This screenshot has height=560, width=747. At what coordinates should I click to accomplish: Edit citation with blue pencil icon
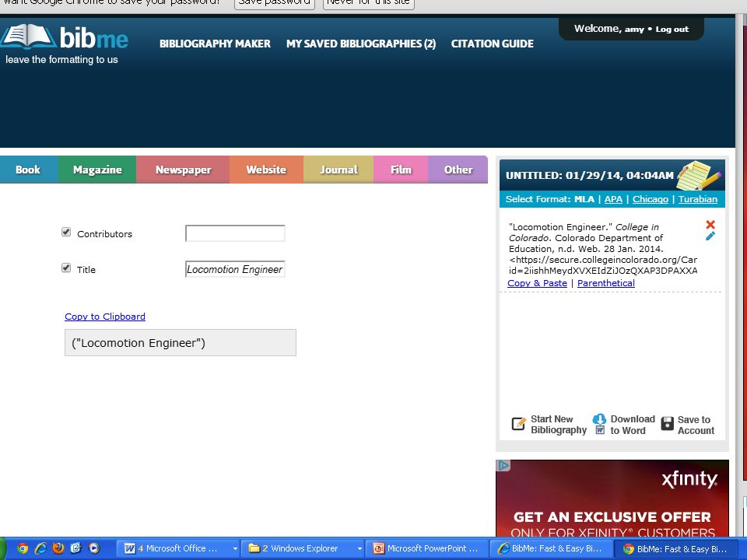click(x=710, y=236)
